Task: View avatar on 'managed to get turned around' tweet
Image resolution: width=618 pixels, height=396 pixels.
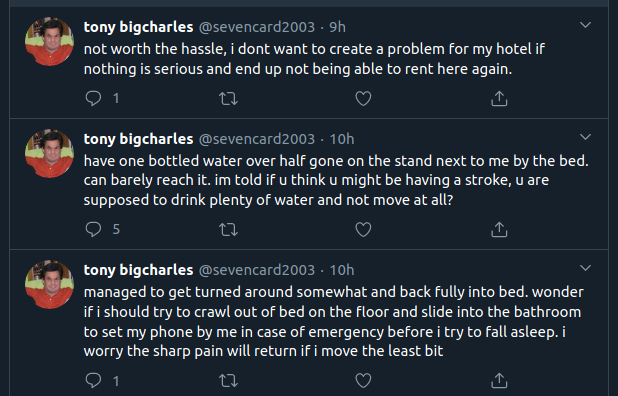Action: (49, 284)
